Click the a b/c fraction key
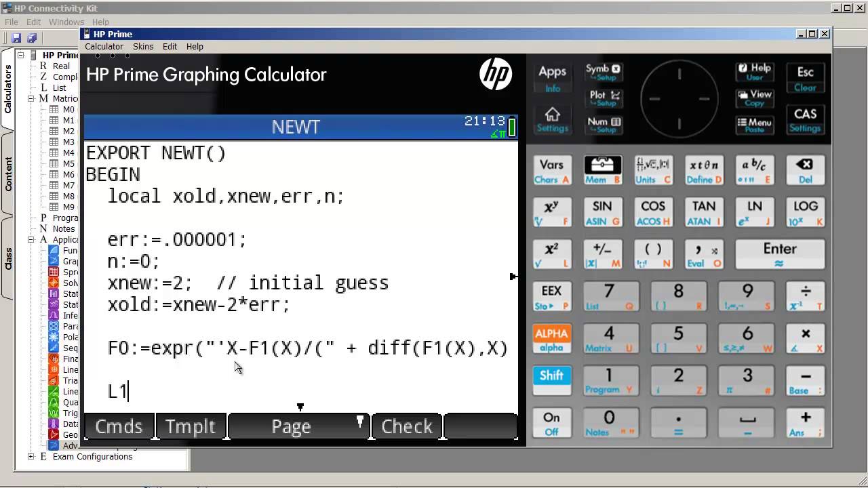 [x=755, y=171]
